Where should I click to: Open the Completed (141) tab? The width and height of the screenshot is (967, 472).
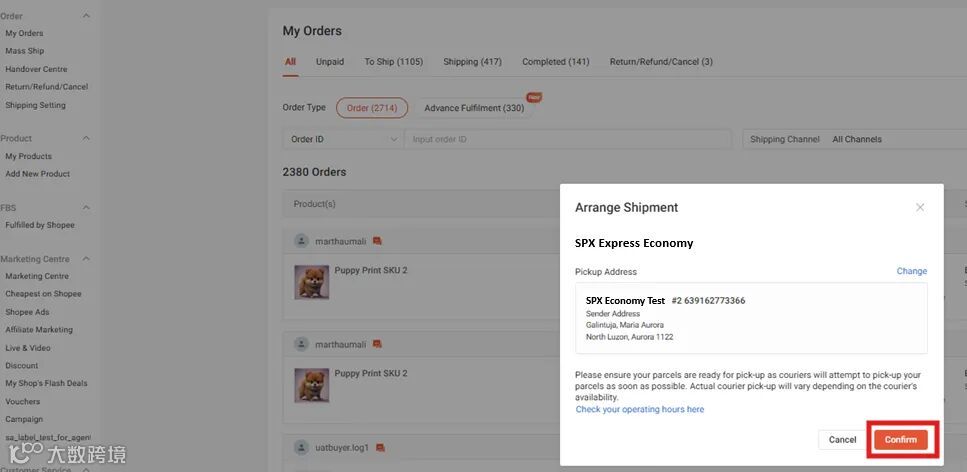pos(556,62)
